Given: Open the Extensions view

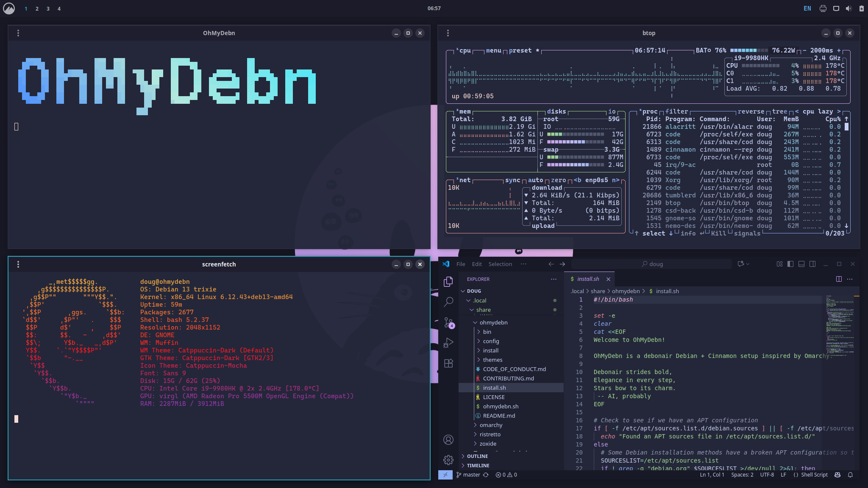Looking at the screenshot, I should click(448, 363).
